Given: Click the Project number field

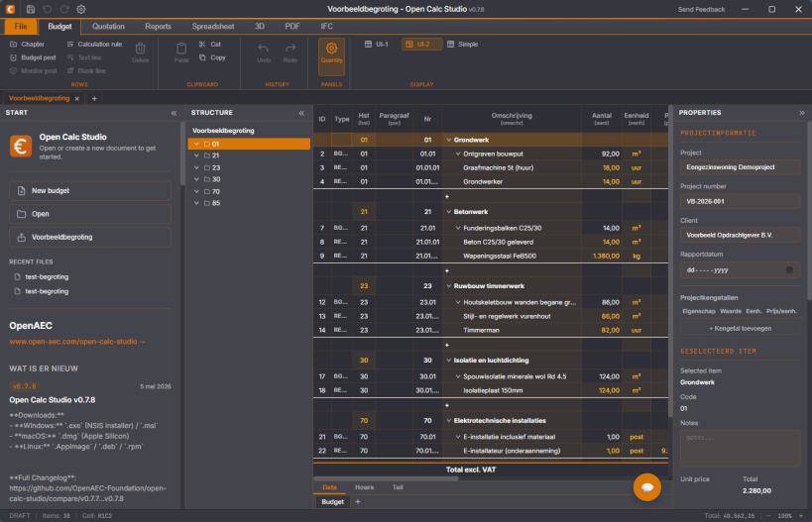Looking at the screenshot, I should [x=740, y=201].
